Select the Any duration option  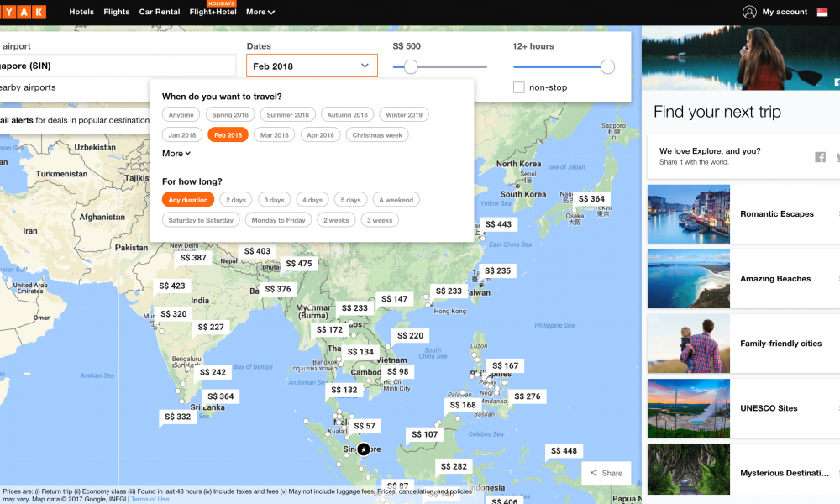[188, 200]
